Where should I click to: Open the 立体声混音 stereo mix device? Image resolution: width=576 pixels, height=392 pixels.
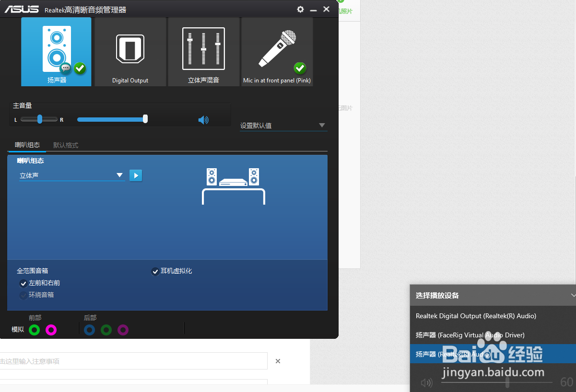(x=203, y=52)
